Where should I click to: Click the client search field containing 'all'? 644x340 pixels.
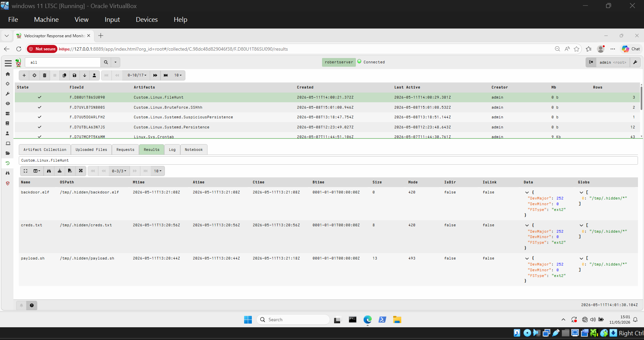pyautogui.click(x=63, y=62)
